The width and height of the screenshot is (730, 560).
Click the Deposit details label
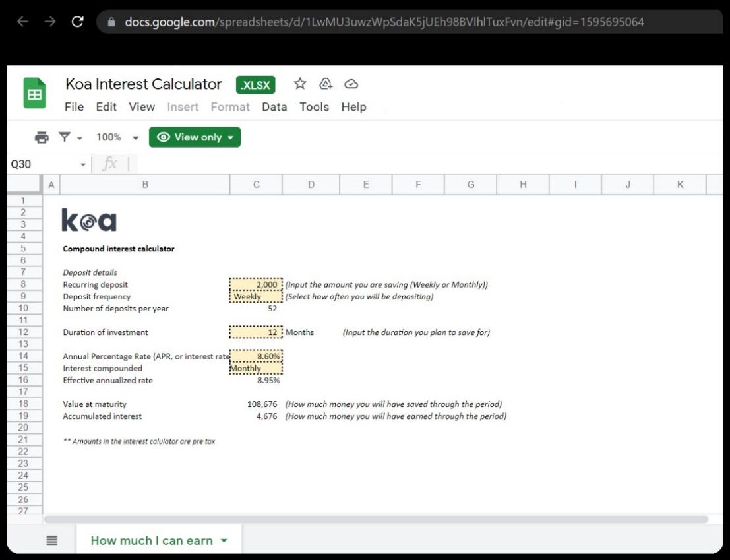[x=90, y=273]
